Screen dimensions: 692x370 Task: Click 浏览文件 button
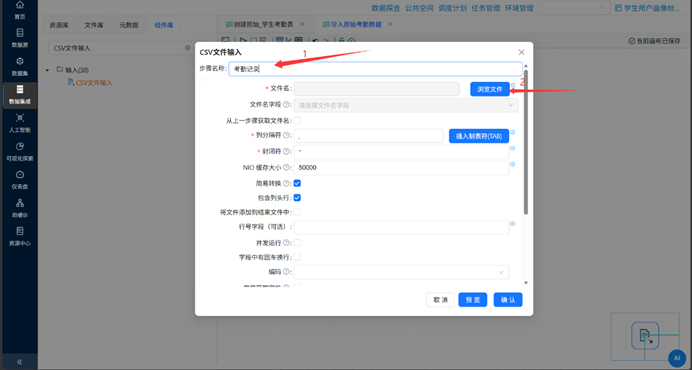[490, 89]
